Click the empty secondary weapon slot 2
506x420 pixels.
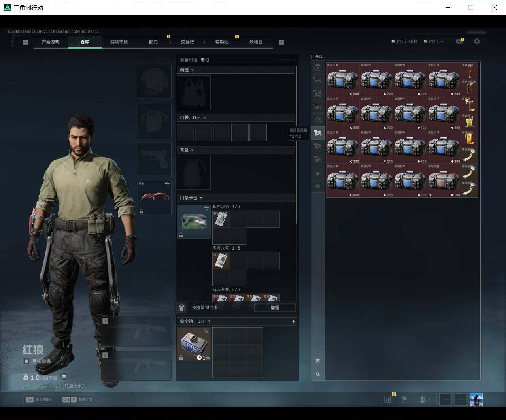coord(136,366)
